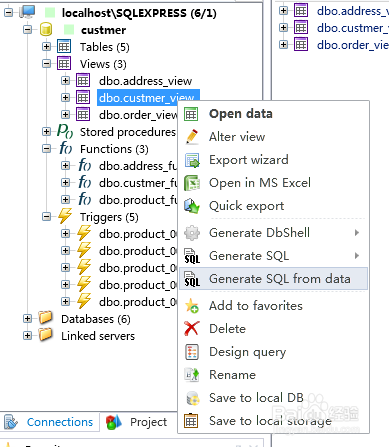The image size is (389, 447).
Task: Select Export wizard menu entry
Action: (273, 160)
